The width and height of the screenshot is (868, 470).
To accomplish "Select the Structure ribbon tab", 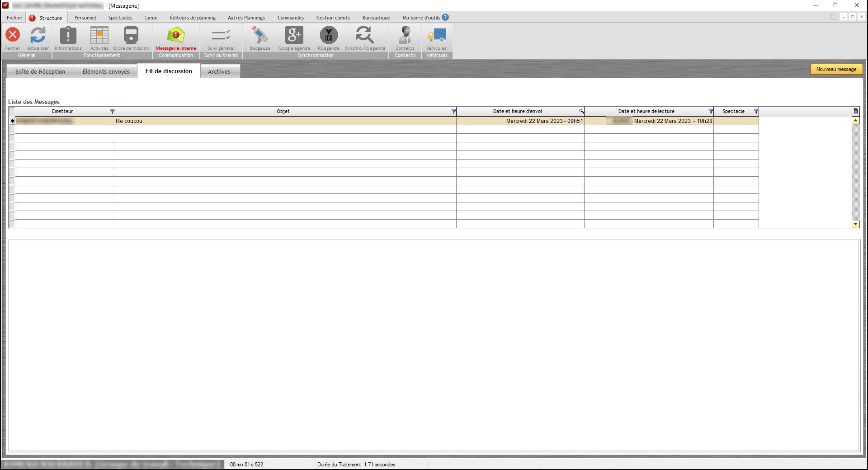I will [x=47, y=18].
